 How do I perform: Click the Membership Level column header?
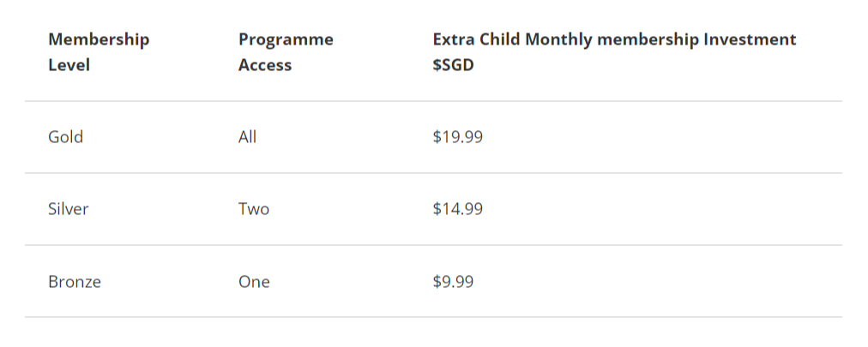pyautogui.click(x=98, y=51)
